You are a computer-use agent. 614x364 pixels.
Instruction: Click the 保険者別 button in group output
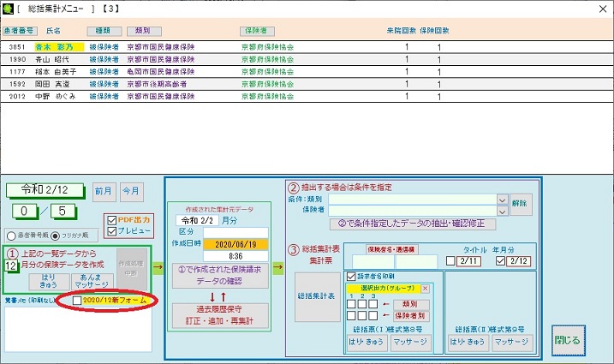tap(411, 316)
